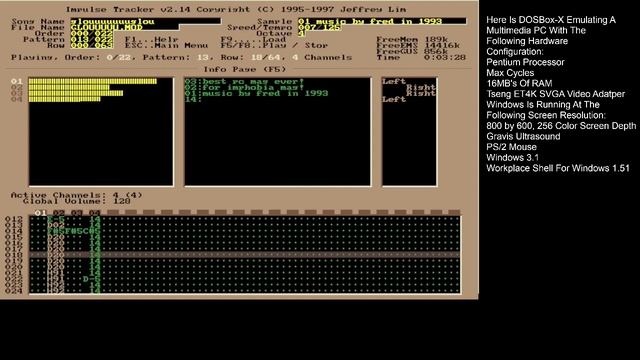This screenshot has width=640, height=360.
Task: Click the 'PS/2 Mouse' caption line
Action: [x=511, y=147]
